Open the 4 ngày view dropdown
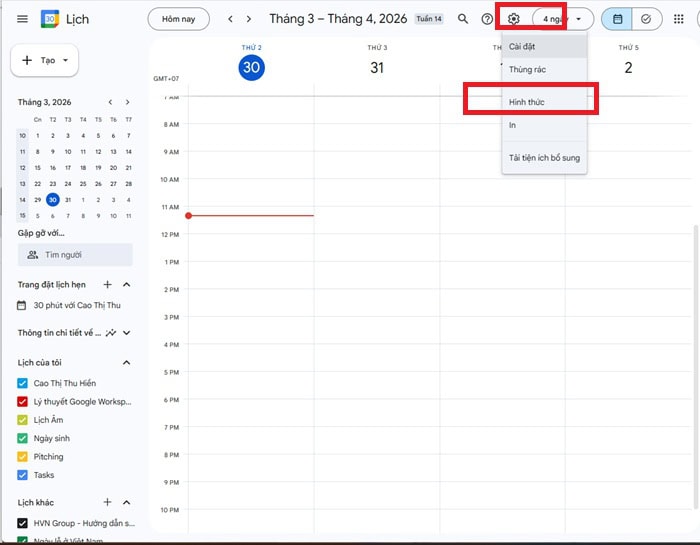 (563, 19)
